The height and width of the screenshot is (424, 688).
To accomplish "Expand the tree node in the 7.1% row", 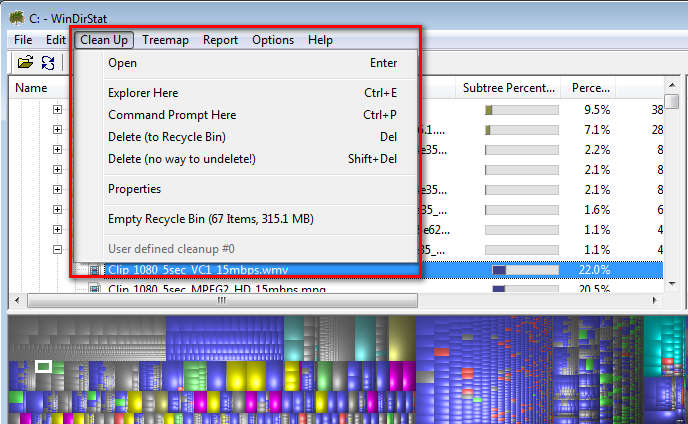I will pos(57,129).
